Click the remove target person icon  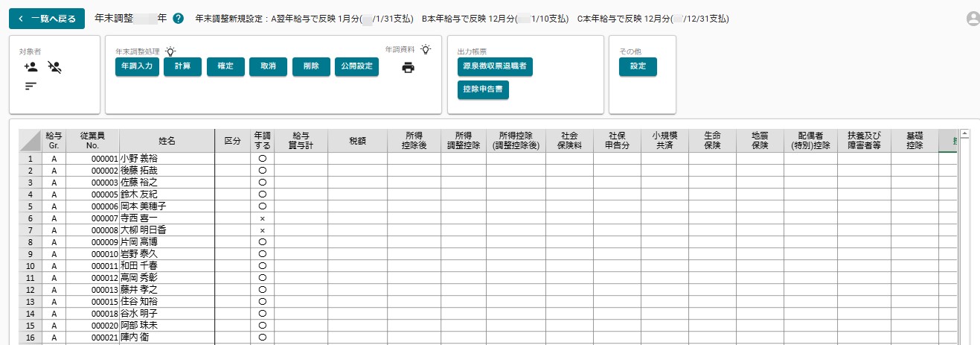[54, 67]
